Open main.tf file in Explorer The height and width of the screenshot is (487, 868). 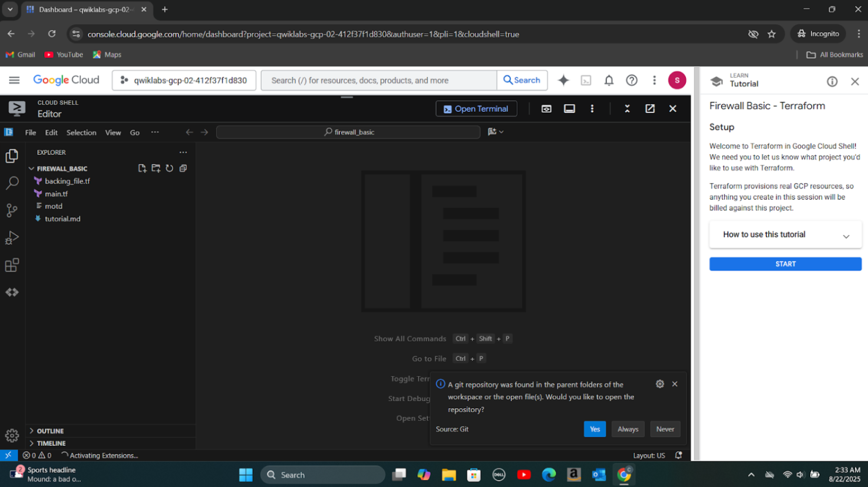57,194
